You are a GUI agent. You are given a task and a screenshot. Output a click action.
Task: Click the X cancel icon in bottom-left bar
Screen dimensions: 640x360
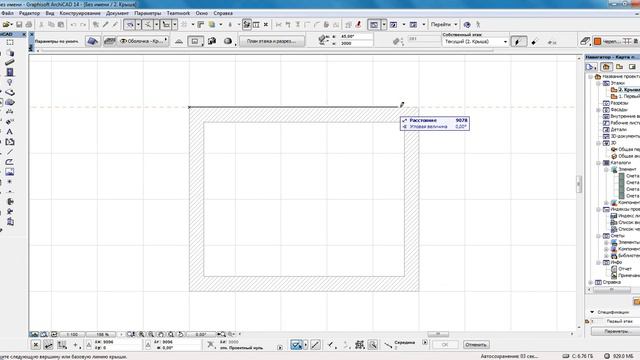(x=36, y=345)
